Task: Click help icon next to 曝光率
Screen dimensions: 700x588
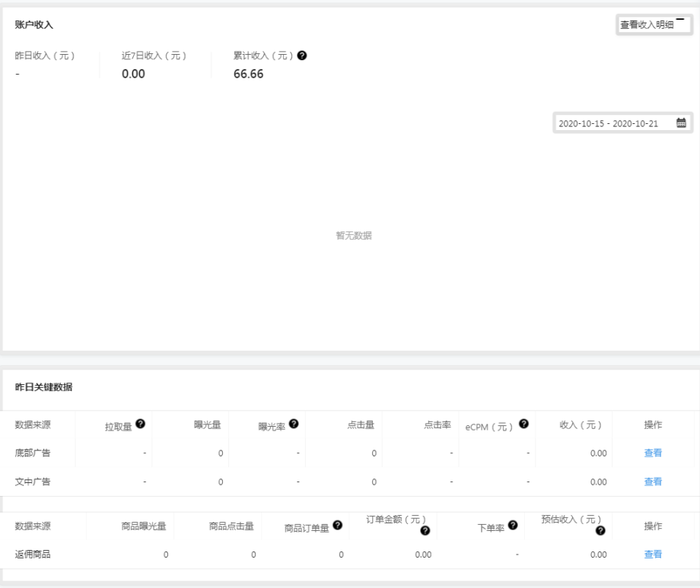Action: tap(294, 424)
